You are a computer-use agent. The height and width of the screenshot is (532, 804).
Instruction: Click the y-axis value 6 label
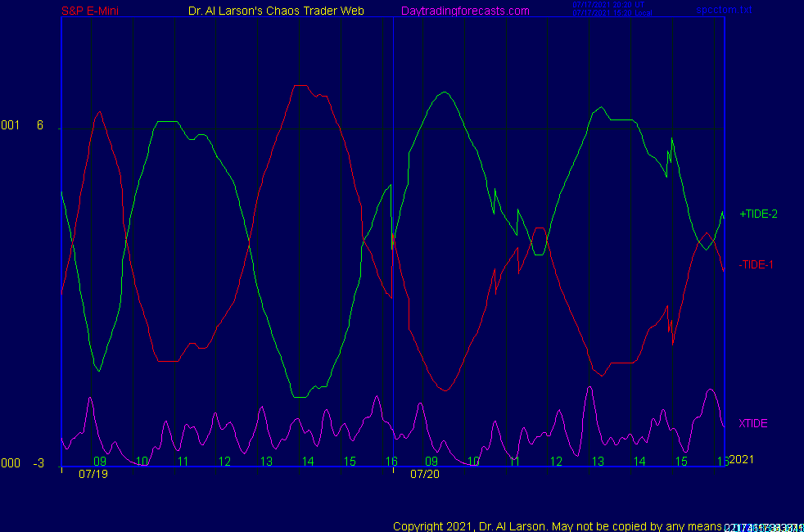[39, 125]
